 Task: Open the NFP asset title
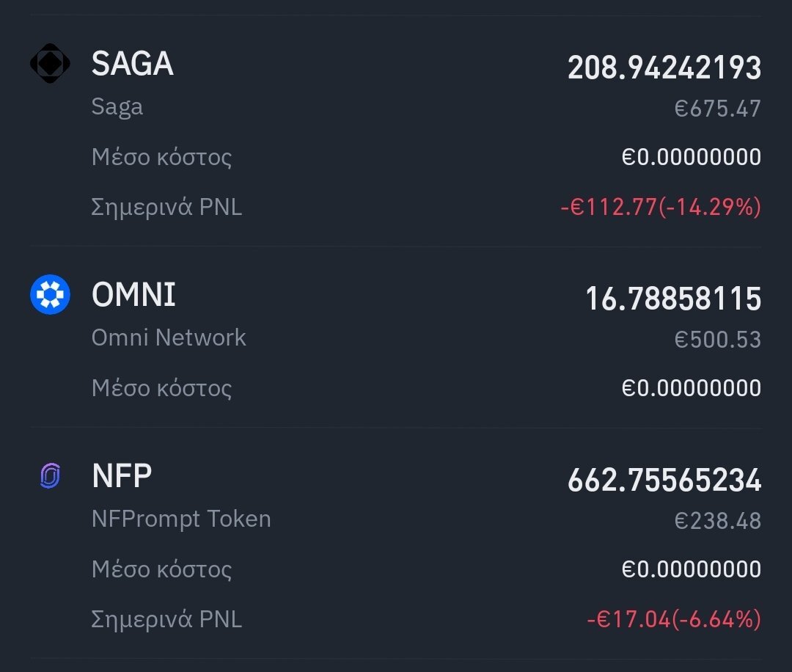pos(122,475)
